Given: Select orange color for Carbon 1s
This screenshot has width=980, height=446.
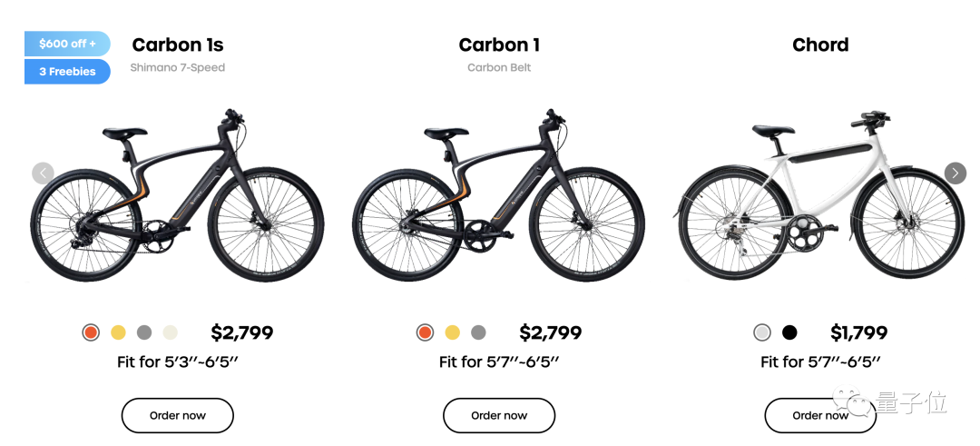Looking at the screenshot, I should coord(92,332).
